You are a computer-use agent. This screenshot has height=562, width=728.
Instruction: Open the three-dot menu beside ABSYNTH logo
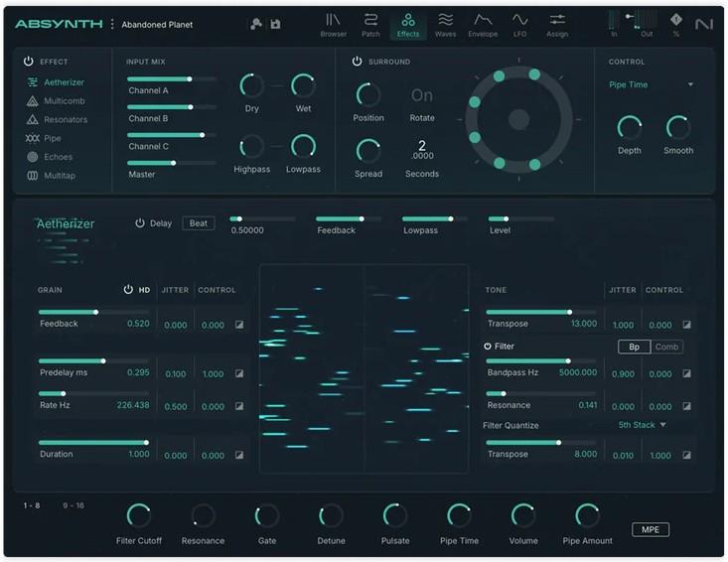point(112,24)
